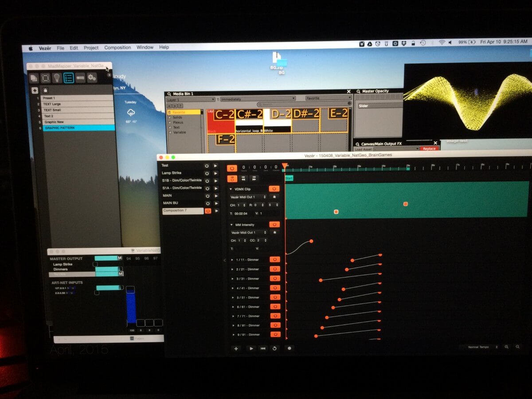532x399 pixels.
Task: Toggle the loop button in the Vezér transport
Action: 274,348
